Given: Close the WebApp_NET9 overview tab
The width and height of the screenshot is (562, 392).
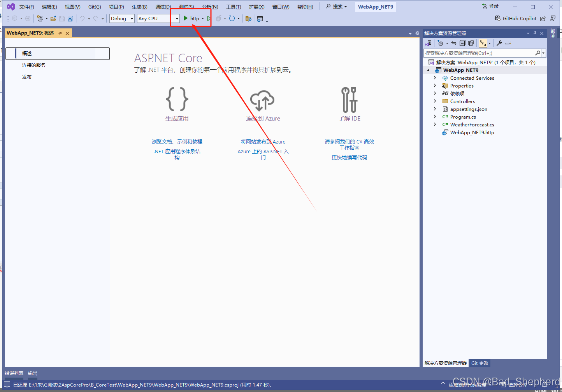Looking at the screenshot, I should [x=67, y=33].
